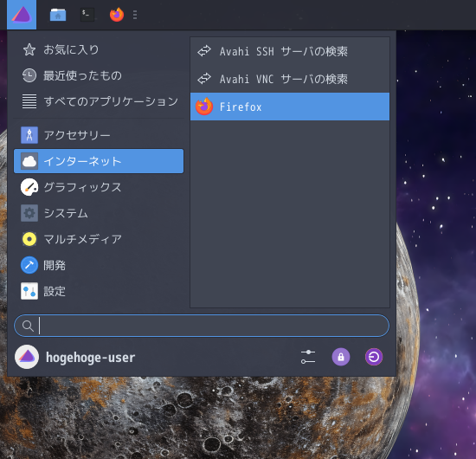Viewport: 476px width, 459px height.
Task: Select the インターネット category
Action: (99, 161)
